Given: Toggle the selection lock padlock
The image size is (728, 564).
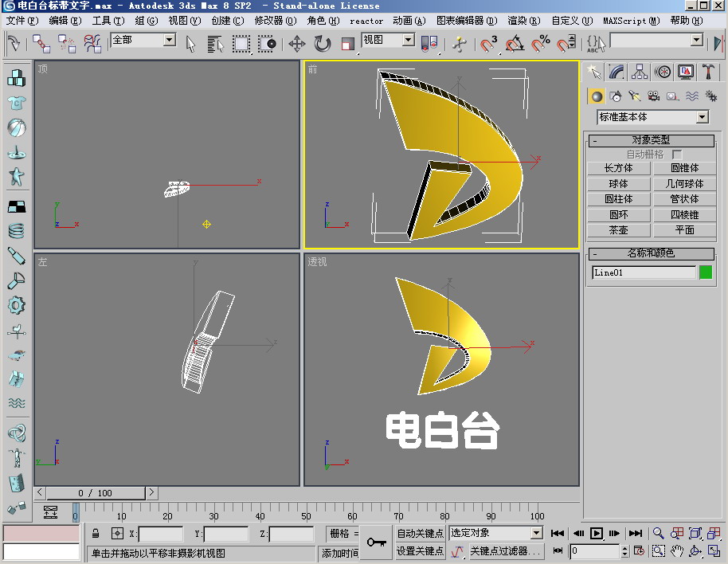Looking at the screenshot, I should tap(96, 534).
